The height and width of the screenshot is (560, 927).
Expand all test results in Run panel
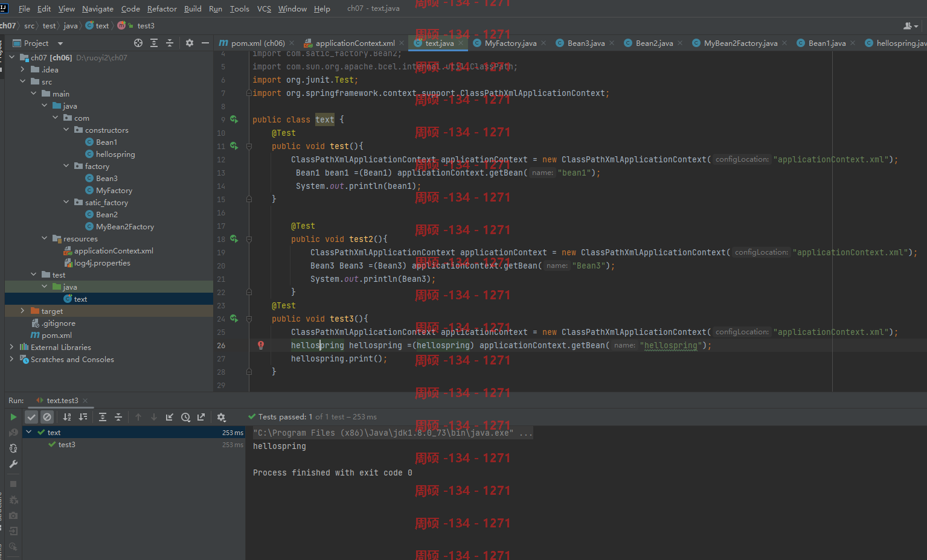coord(103,417)
